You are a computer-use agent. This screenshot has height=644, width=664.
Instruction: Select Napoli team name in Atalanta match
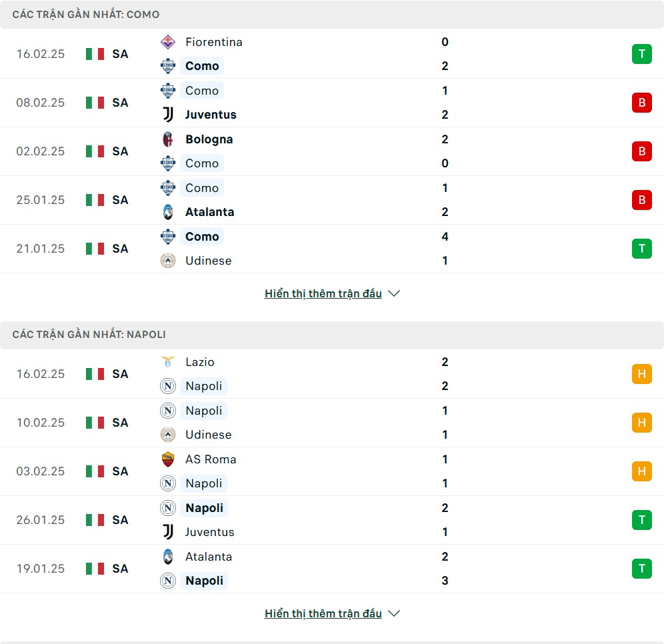204,581
